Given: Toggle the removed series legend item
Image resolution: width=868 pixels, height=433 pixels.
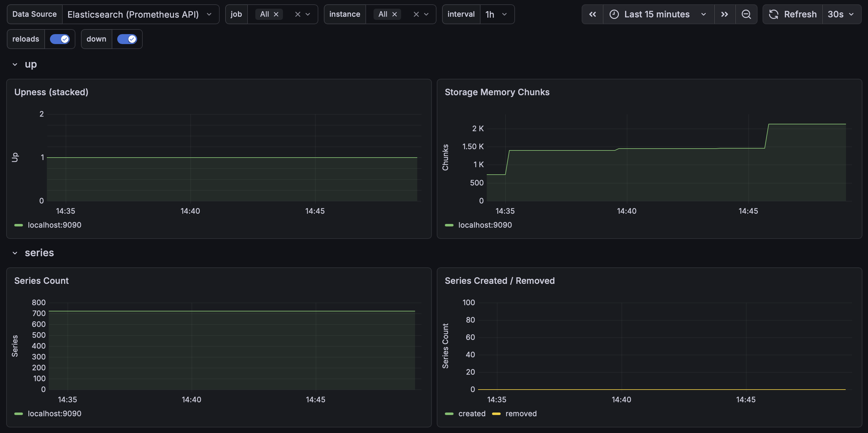Looking at the screenshot, I should pyautogui.click(x=521, y=413).
